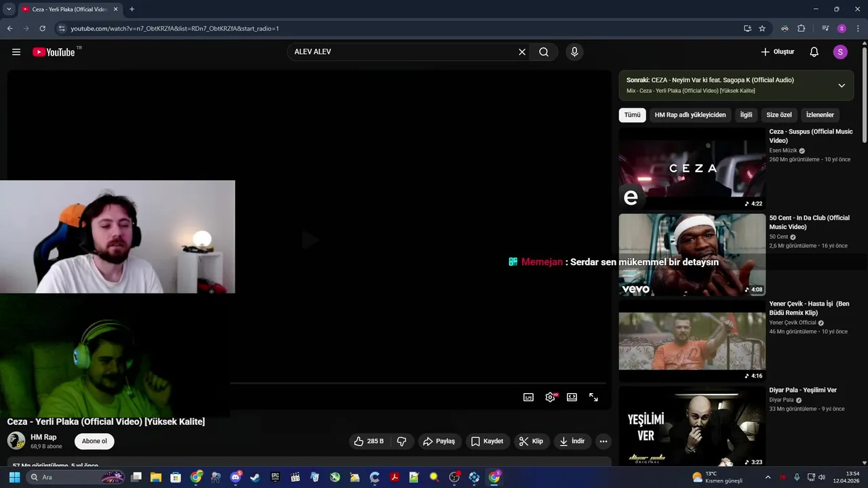Like the video with 285 B

click(x=368, y=441)
